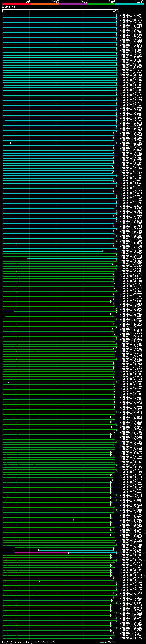The height and width of the screenshot is (644, 146).
Task: Select UniRef100_Q20FC1 label
Action: click(131, 128)
